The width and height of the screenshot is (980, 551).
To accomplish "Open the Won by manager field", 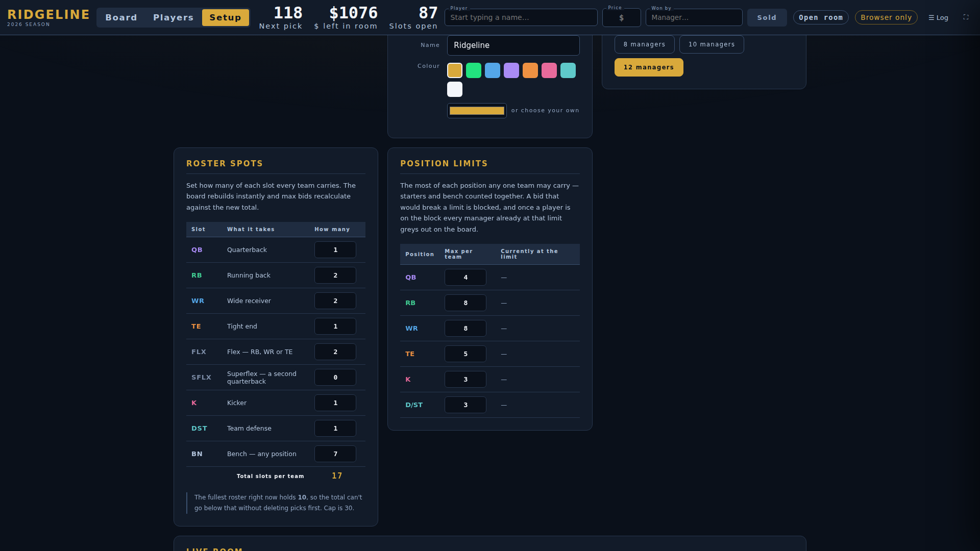I will click(694, 17).
